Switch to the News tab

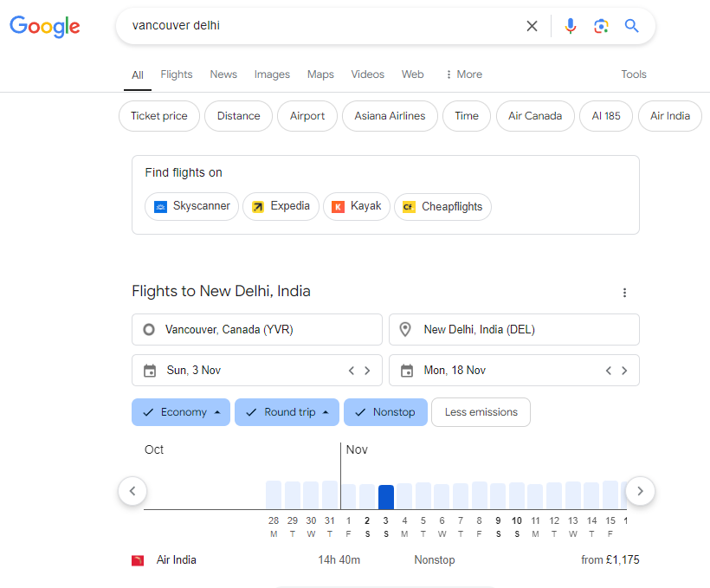(223, 74)
